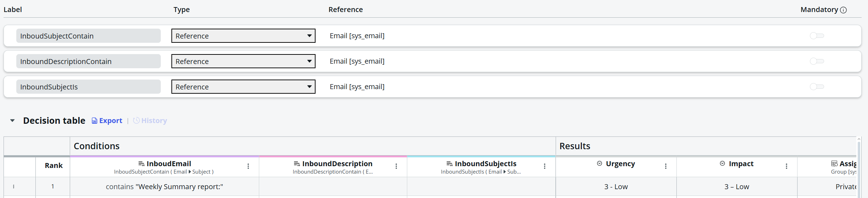Viewport: 868px width, 198px height.
Task: Open Urgency column options menu
Action: 666,166
